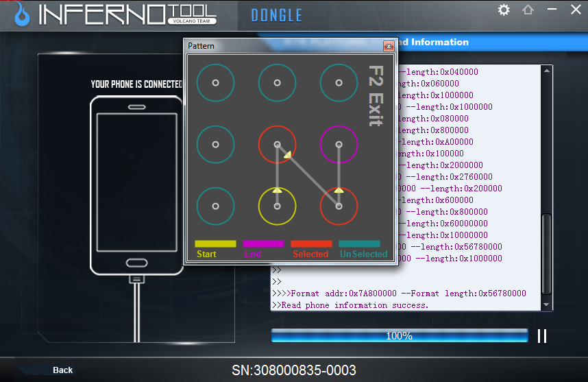Click 'Read phone information success.' log line
The width and height of the screenshot is (588, 382).
[x=350, y=305]
